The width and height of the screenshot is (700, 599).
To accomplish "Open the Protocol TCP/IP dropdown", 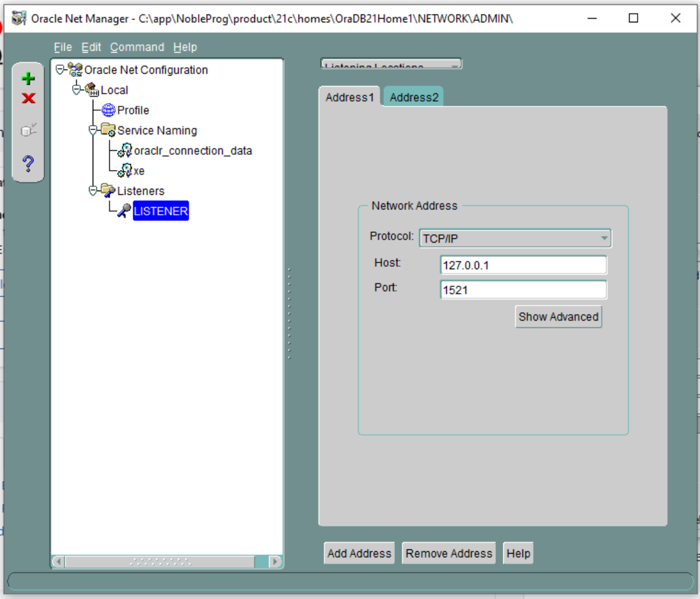I will (515, 238).
